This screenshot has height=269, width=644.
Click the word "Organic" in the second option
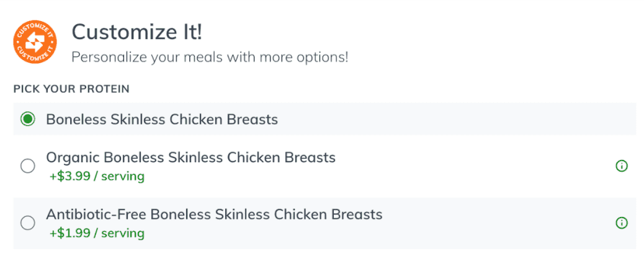73,158
